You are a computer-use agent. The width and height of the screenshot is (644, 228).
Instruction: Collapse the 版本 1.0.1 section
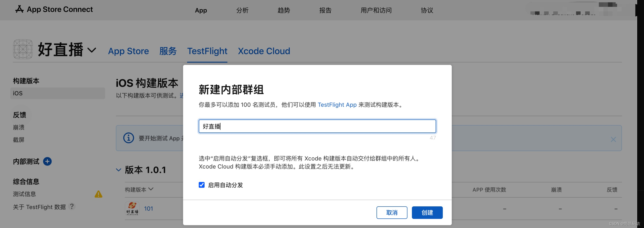click(x=119, y=170)
